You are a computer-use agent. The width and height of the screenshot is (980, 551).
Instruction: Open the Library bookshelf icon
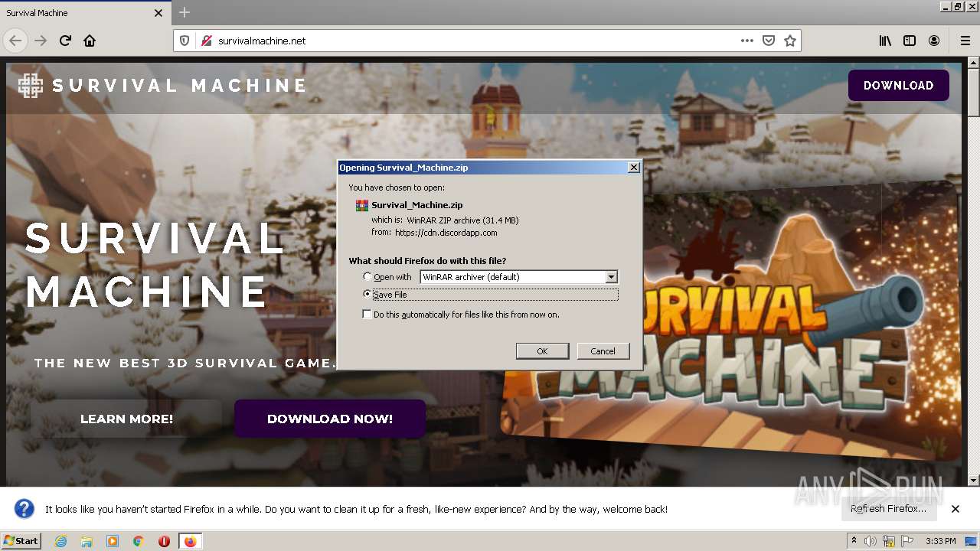coord(885,41)
